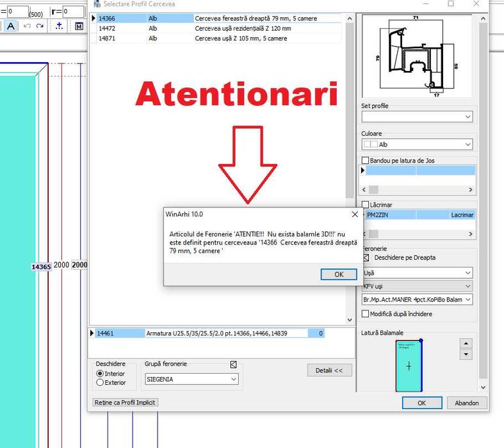504x448 pixels.
Task: Maximize the Selectare Profil Cercevea window
Action: pos(451,4)
